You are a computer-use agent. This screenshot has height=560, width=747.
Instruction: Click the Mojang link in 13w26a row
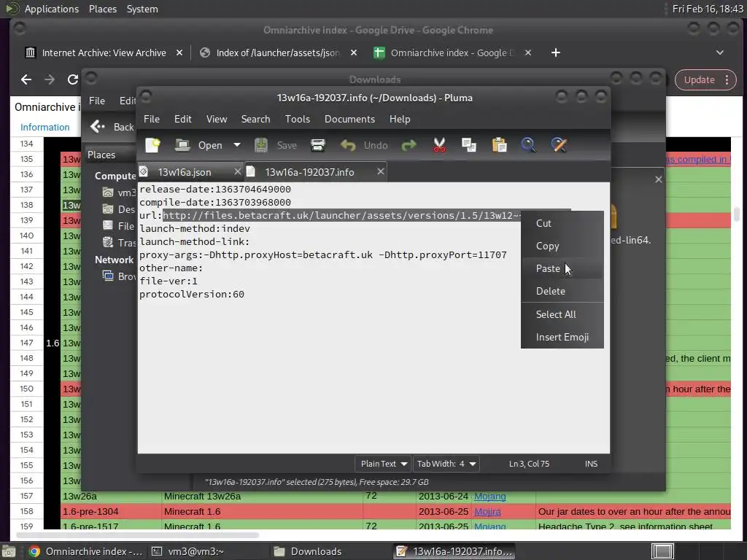coord(489,496)
